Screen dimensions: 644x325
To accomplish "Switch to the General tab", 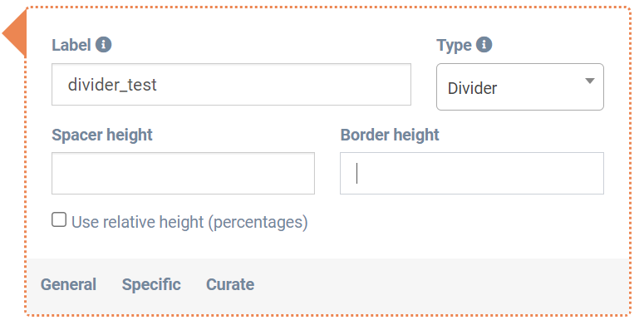I will (69, 284).
